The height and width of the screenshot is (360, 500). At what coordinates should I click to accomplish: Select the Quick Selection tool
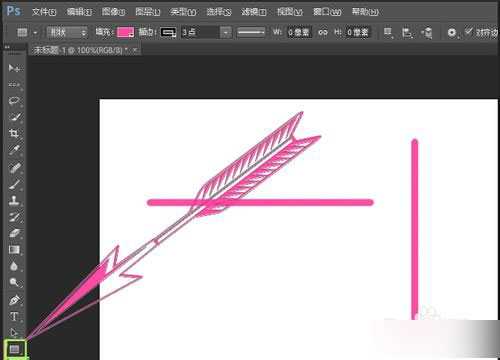coord(14,117)
